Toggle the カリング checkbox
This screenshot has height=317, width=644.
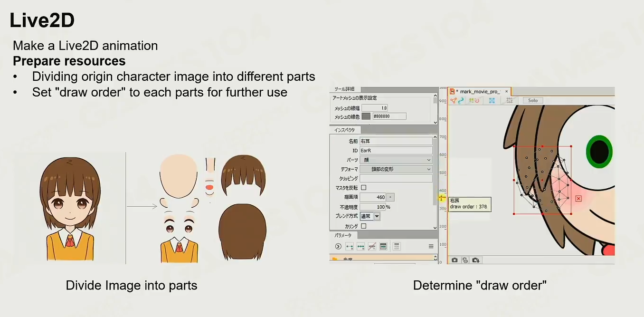point(364,226)
